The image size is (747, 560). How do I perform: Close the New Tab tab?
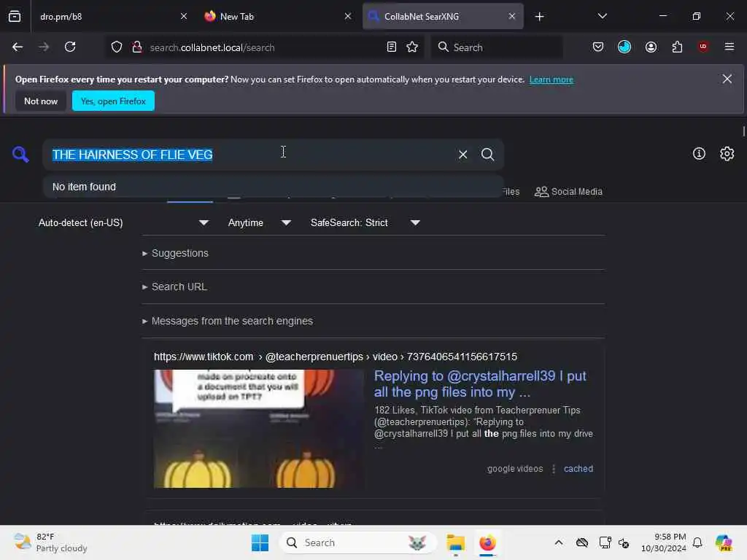coord(348,16)
